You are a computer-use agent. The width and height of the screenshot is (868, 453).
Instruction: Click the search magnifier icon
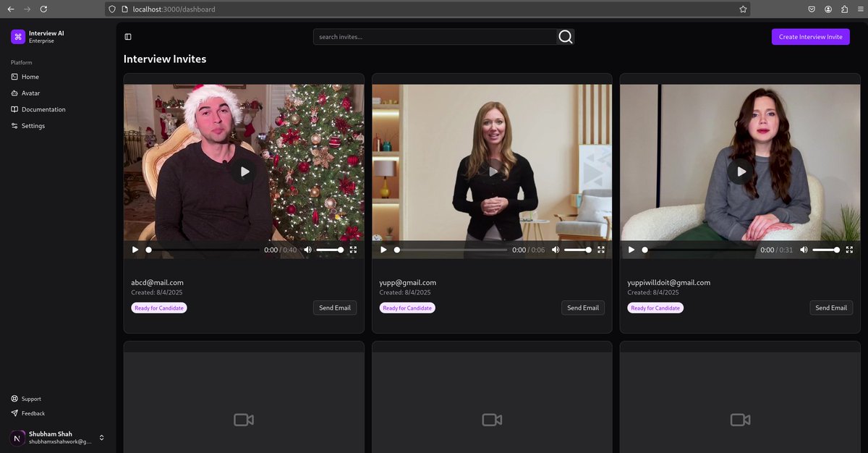(x=566, y=37)
